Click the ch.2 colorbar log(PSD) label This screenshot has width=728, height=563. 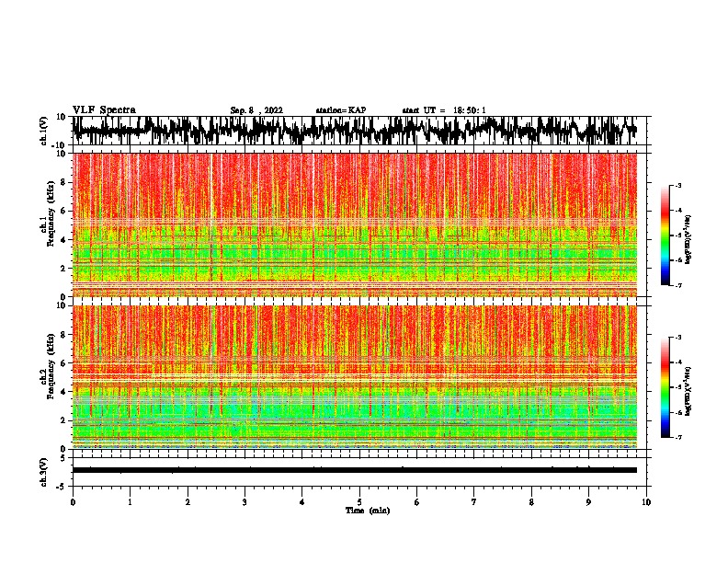click(688, 391)
